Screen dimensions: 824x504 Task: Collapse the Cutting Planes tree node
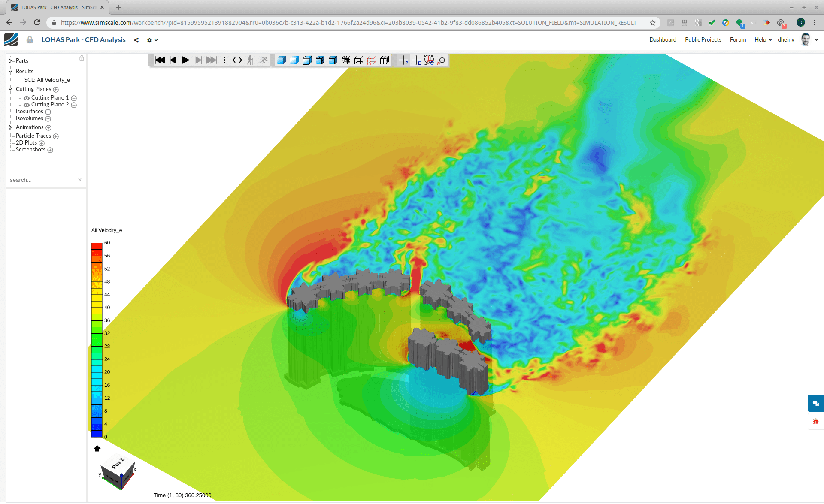tap(10, 89)
